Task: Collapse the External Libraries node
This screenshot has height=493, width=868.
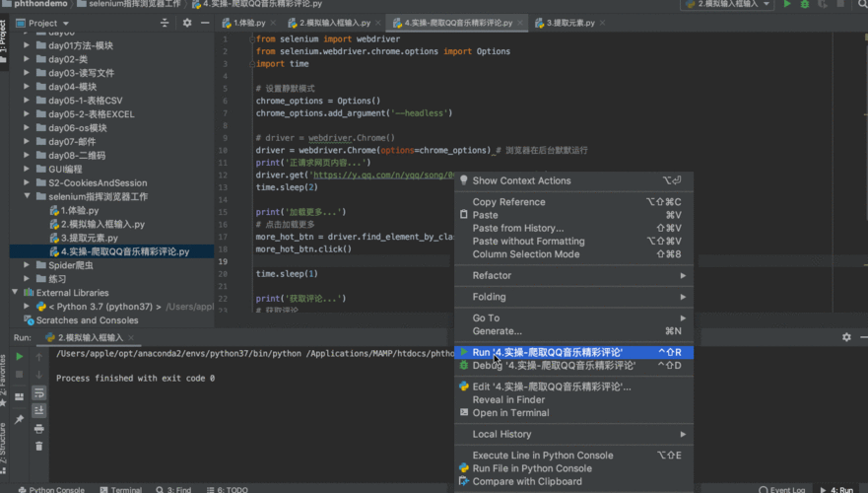Action: (x=15, y=293)
